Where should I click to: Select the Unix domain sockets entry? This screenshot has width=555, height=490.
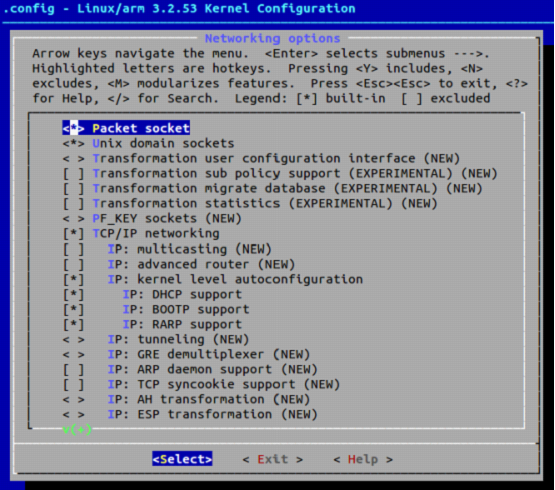pyautogui.click(x=163, y=143)
